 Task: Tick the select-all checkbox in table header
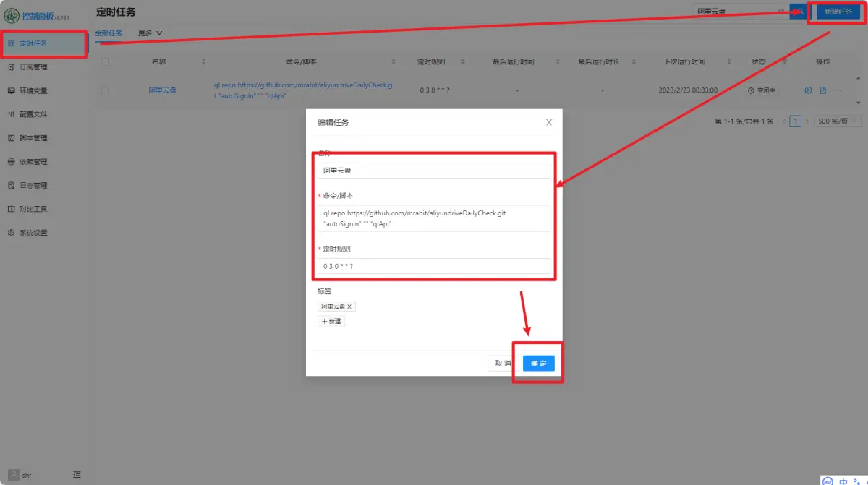[x=105, y=61]
